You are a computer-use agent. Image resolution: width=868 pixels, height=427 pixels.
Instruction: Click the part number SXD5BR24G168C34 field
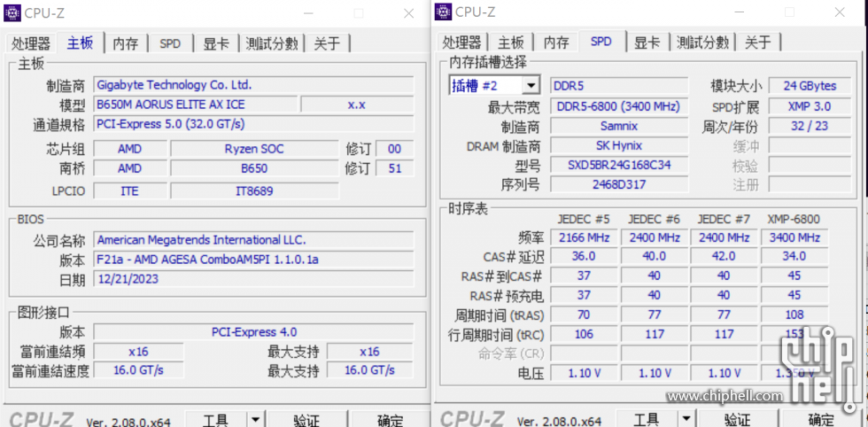tap(619, 165)
